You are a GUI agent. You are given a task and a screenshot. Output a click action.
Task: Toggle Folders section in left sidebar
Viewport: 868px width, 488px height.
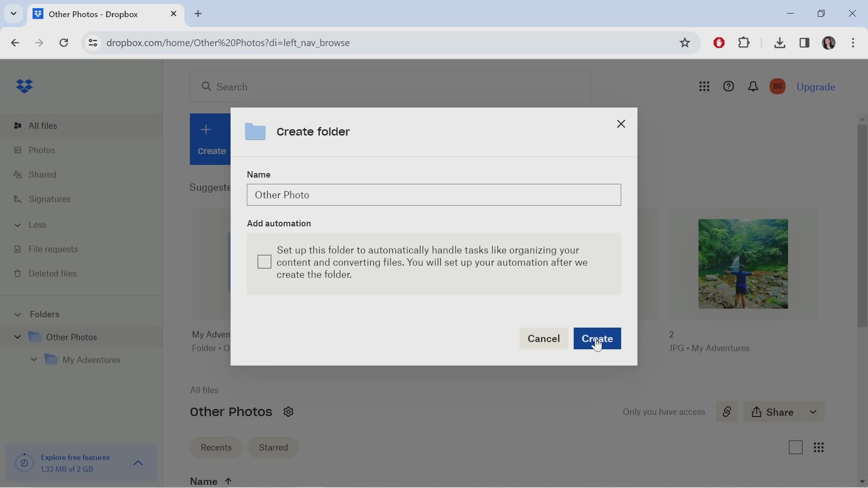click(17, 314)
